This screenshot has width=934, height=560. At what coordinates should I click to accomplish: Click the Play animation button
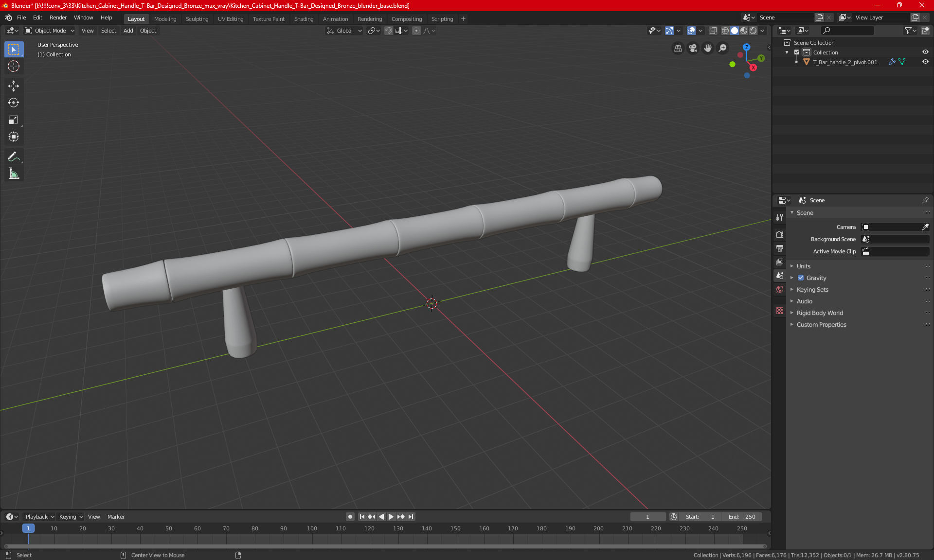391,517
